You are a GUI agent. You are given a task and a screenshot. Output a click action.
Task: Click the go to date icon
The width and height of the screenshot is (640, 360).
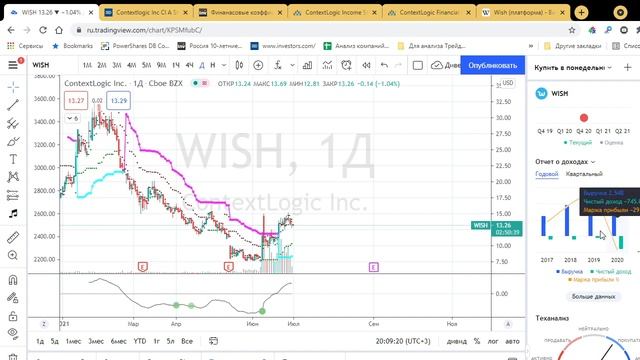[213, 341]
